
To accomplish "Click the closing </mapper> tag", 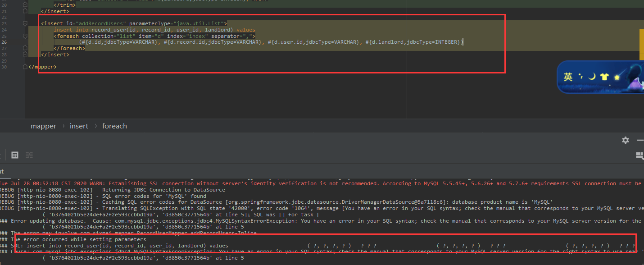I will (42, 67).
